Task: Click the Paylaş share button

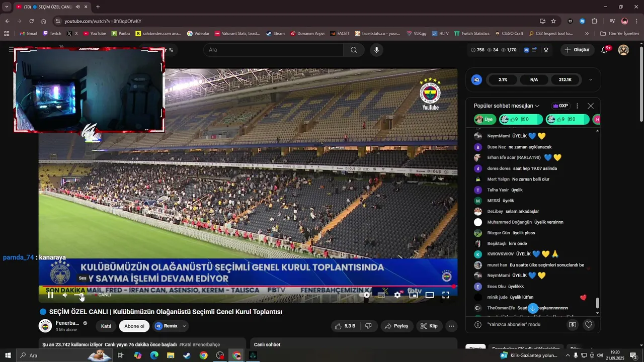Action: tap(396, 326)
